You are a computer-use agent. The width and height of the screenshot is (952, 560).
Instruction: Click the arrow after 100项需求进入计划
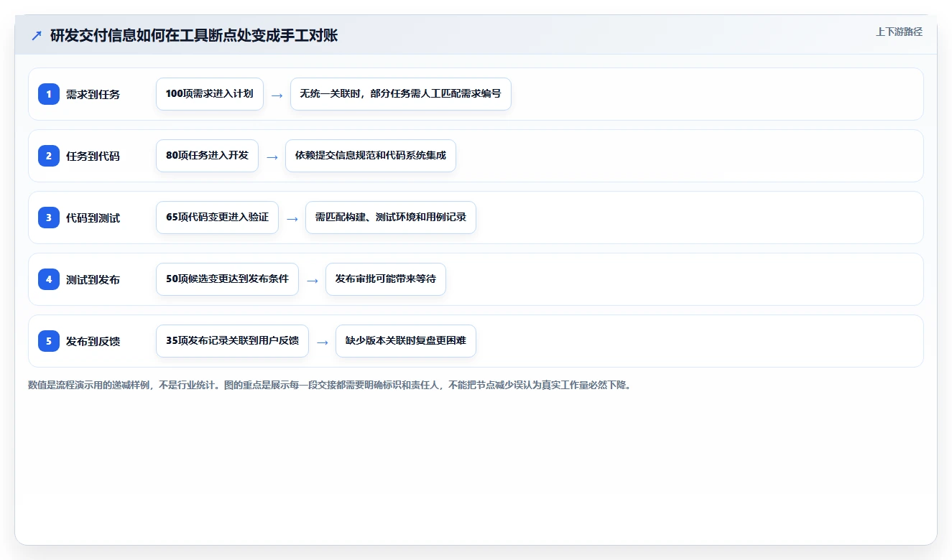(277, 95)
